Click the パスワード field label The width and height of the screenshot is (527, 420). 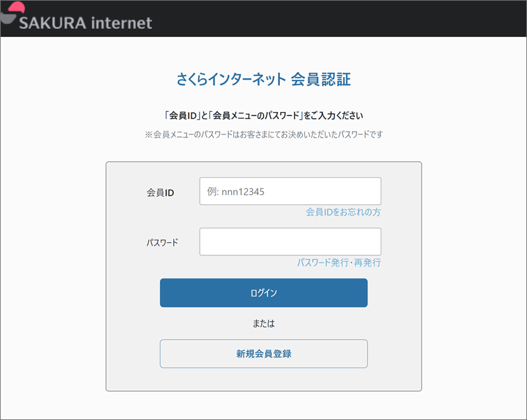click(x=162, y=242)
